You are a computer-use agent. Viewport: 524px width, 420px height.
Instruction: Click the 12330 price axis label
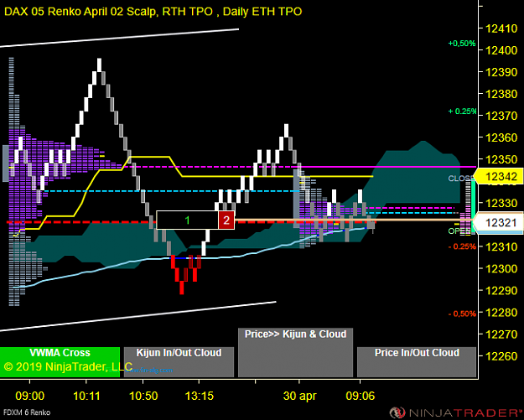[x=501, y=203]
